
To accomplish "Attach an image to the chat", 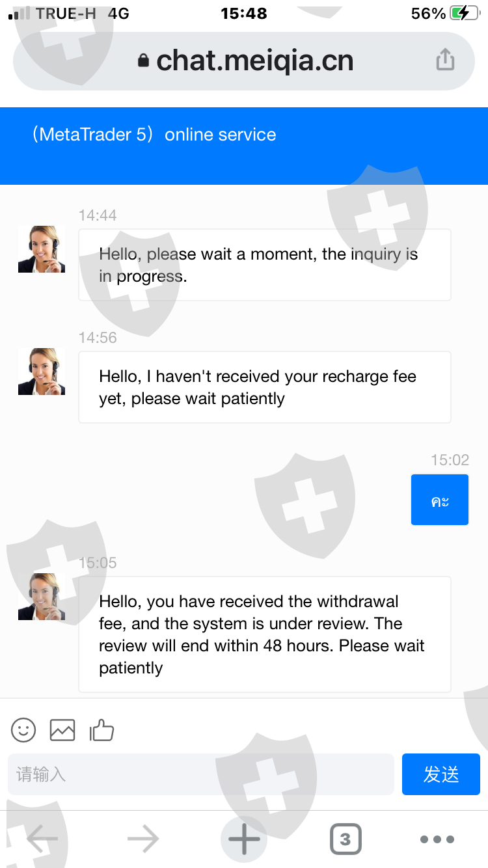I will (x=62, y=730).
